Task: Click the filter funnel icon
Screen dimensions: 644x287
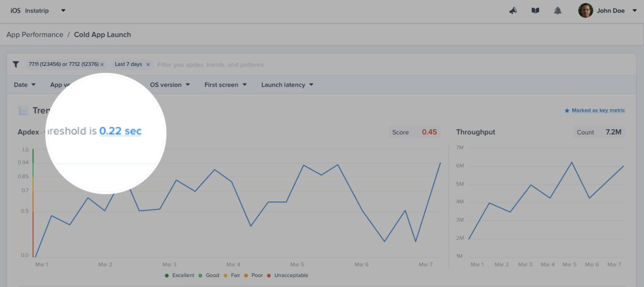Action: pos(16,64)
